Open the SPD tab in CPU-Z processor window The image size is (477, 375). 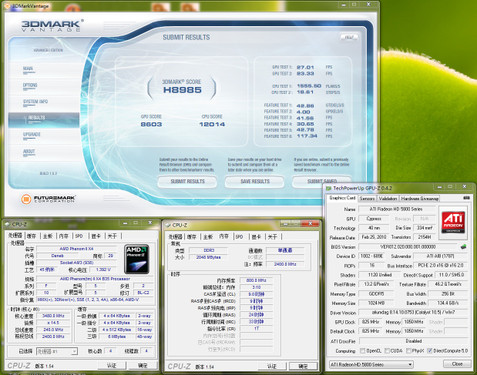[x=79, y=236]
